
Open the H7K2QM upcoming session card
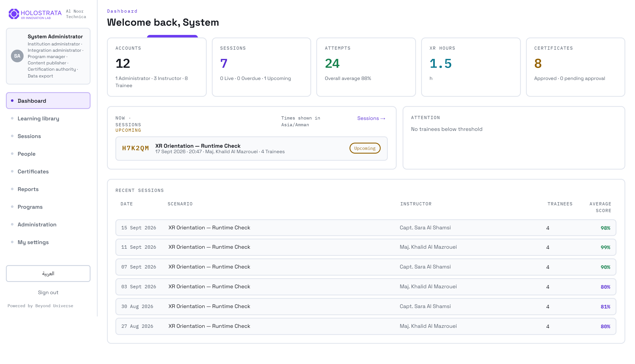pyautogui.click(x=252, y=149)
